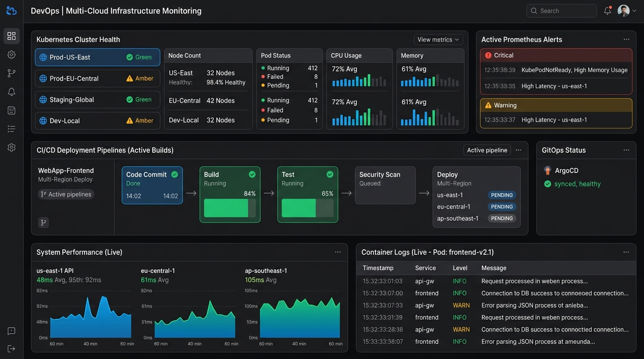Click the Active pipeline button

(x=487, y=150)
